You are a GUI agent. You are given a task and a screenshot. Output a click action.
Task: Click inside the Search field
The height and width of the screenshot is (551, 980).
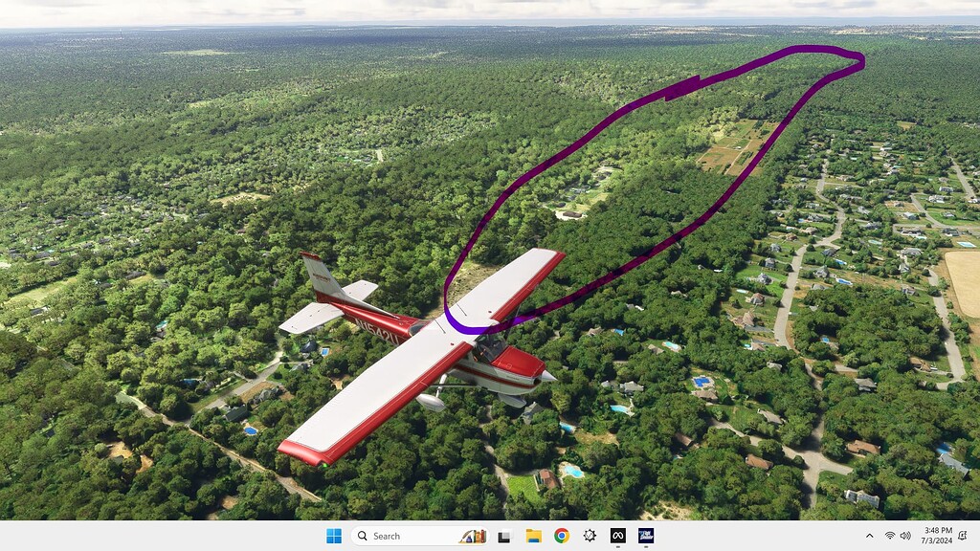point(402,537)
